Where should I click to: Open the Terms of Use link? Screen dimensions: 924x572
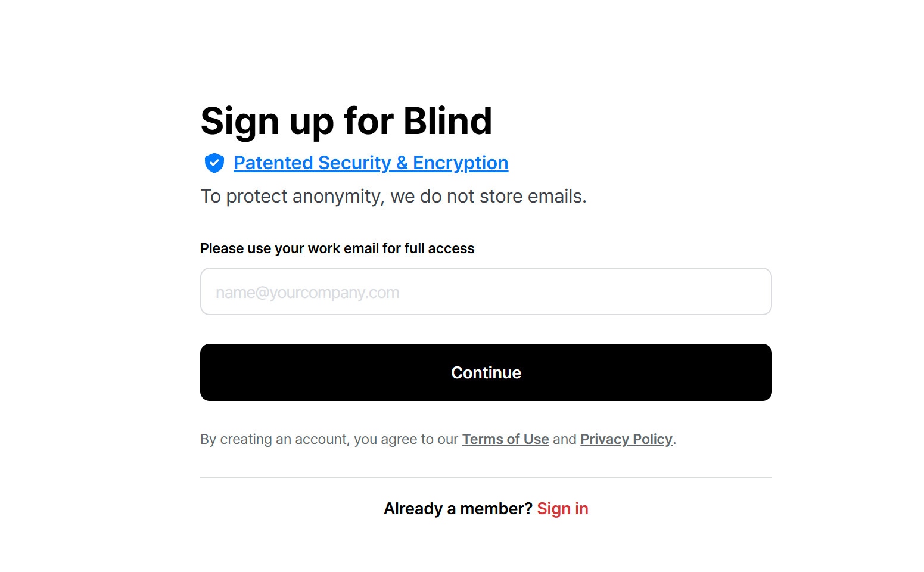tap(505, 439)
